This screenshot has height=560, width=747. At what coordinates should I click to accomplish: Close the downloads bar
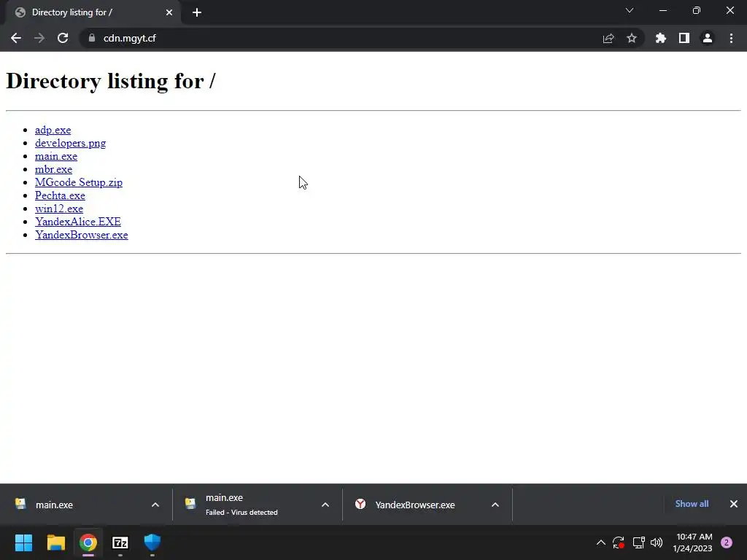(734, 504)
